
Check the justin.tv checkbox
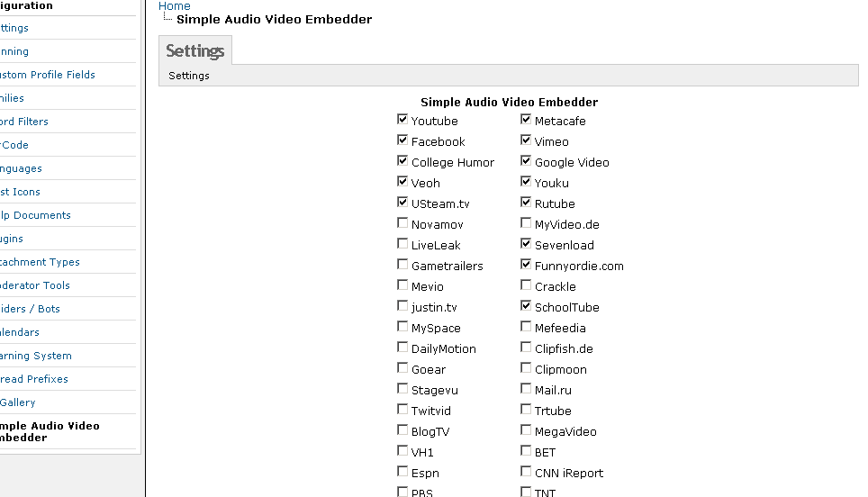click(402, 306)
